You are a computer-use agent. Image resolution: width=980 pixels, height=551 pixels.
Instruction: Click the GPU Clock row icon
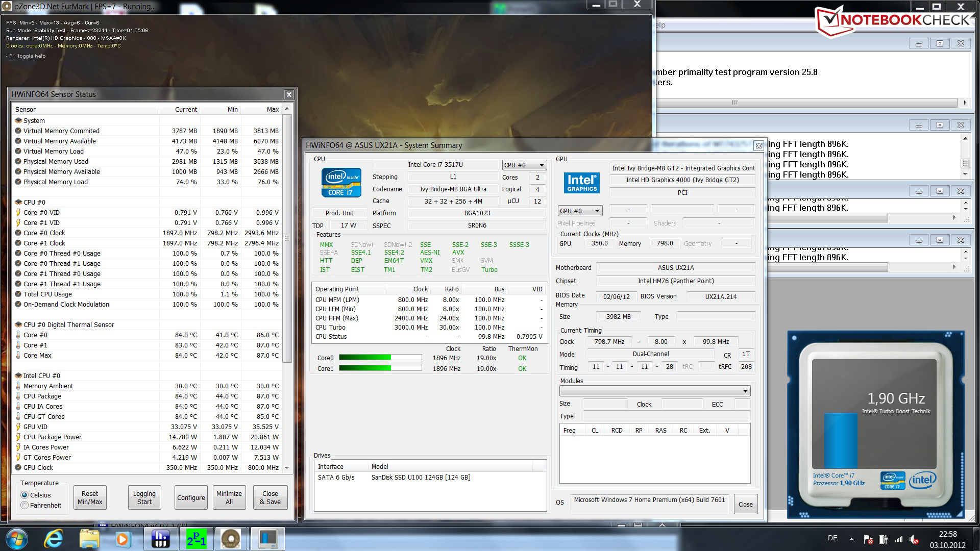(18, 468)
